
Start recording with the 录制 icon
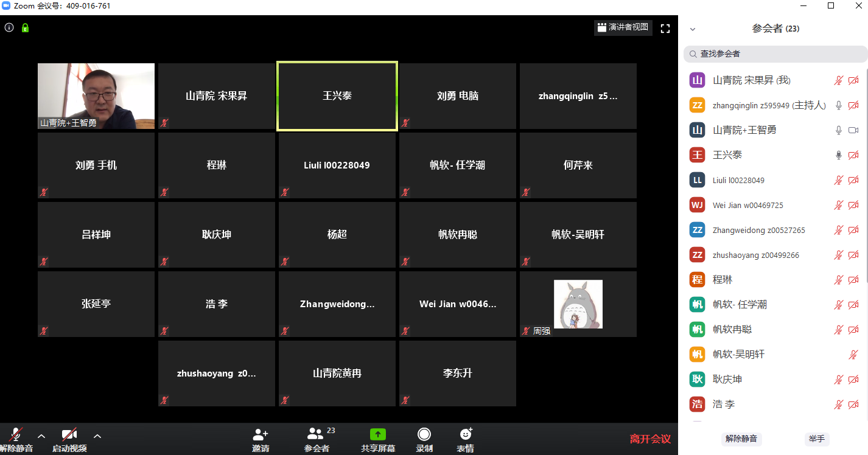click(424, 434)
